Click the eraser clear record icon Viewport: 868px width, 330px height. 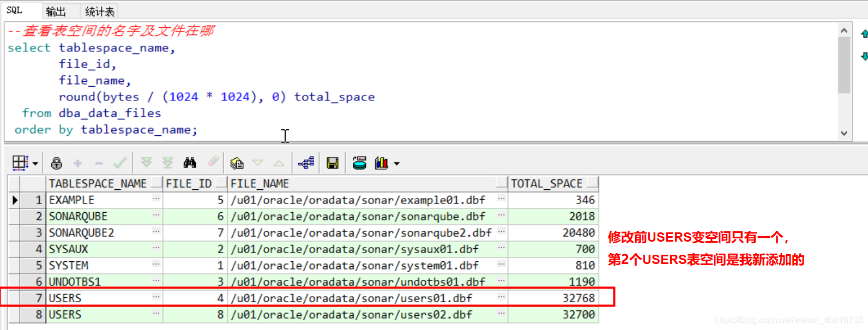click(213, 161)
